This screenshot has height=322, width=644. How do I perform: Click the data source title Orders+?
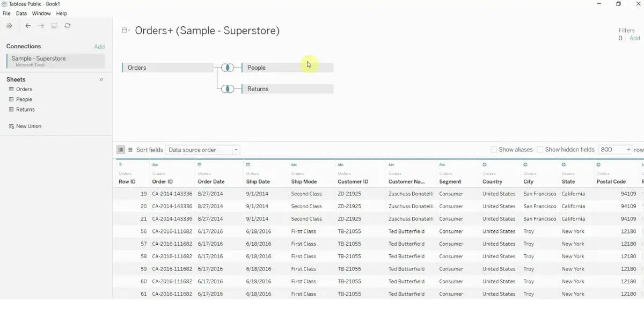207,31
